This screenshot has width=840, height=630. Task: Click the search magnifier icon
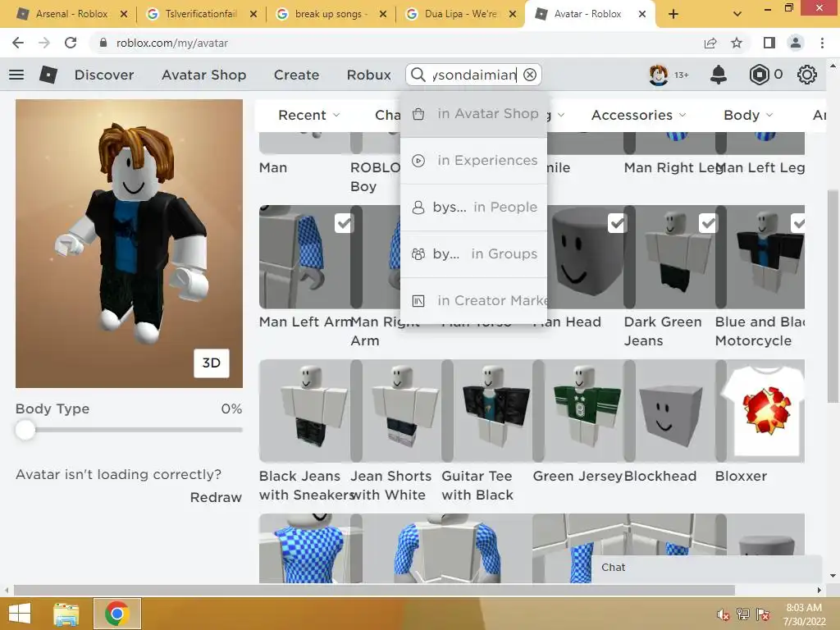pyautogui.click(x=418, y=75)
